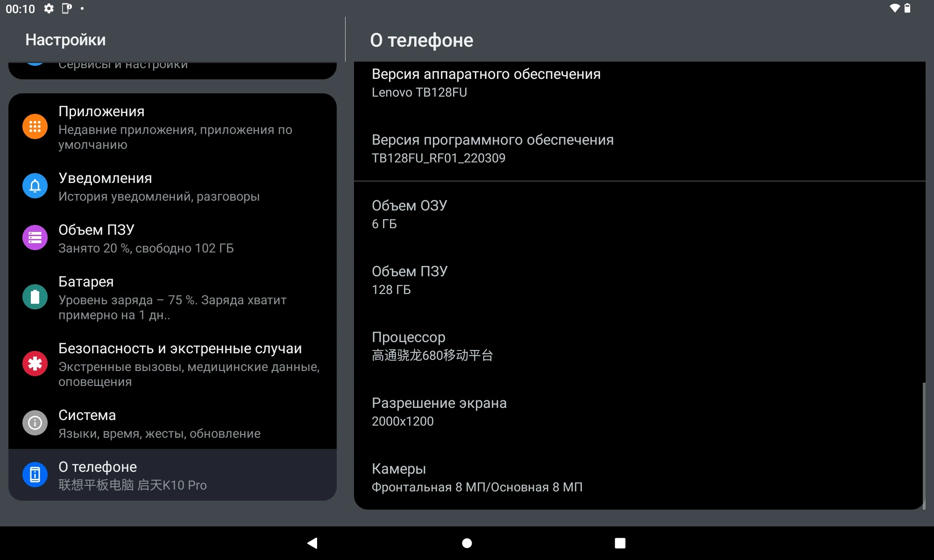Tap the red Safety asterisk icon

pos(35,364)
